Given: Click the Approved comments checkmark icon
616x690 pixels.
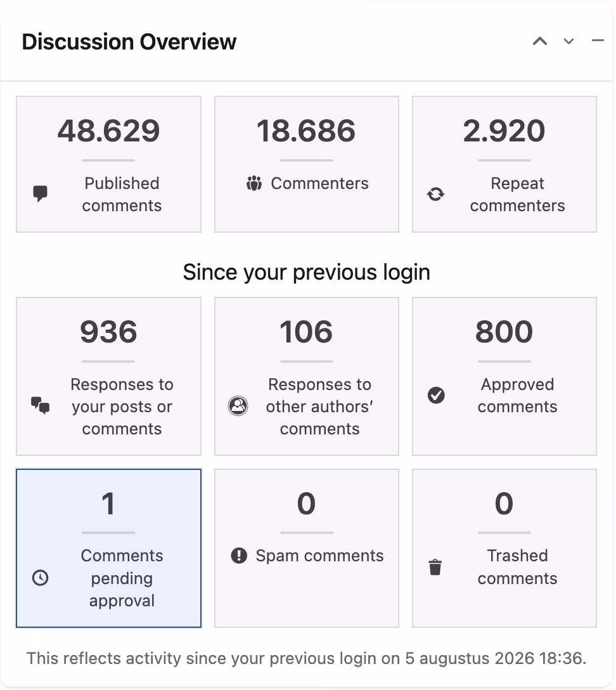Looking at the screenshot, I should click(x=436, y=394).
